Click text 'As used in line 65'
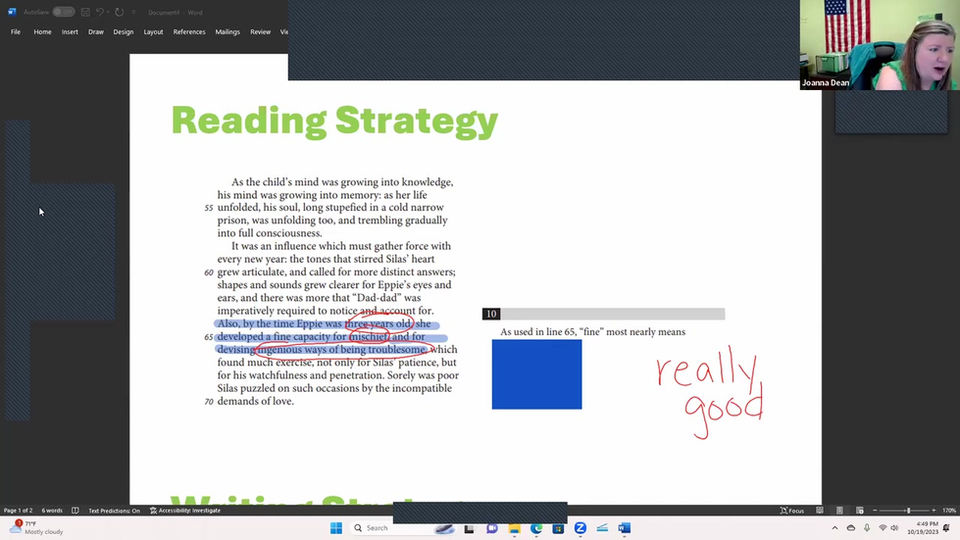The image size is (960, 540). [539, 332]
